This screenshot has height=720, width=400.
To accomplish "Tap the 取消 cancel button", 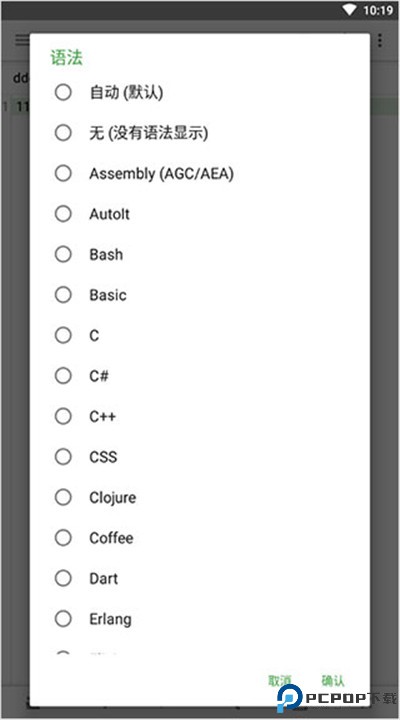I will (x=280, y=681).
